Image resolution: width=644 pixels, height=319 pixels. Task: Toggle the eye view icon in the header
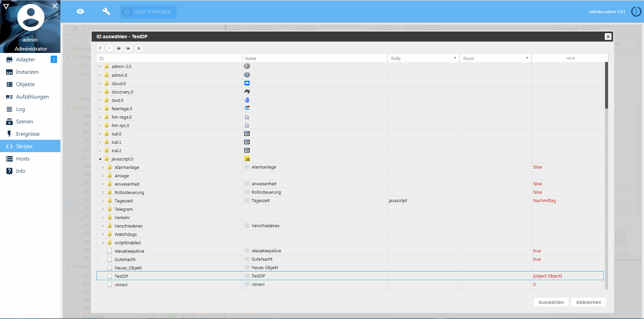pyautogui.click(x=80, y=11)
